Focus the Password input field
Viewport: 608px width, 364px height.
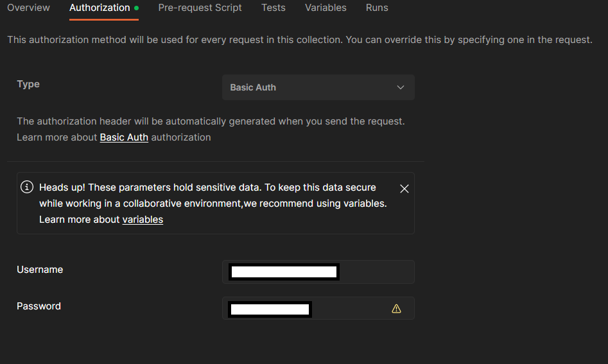pos(318,308)
